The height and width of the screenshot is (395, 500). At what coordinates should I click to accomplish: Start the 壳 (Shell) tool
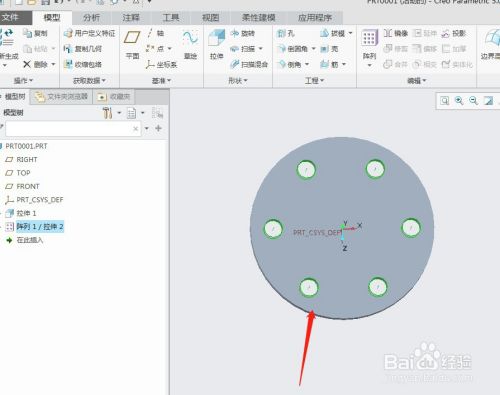(329, 49)
